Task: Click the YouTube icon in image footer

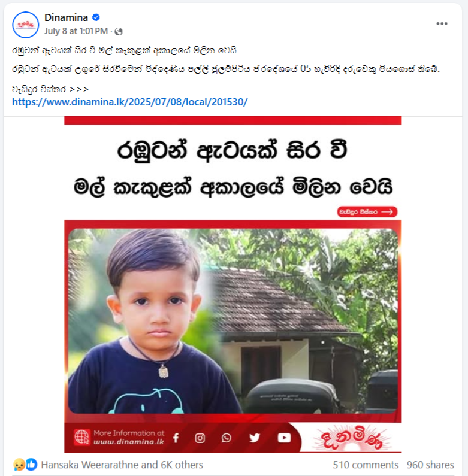Action: pyautogui.click(x=284, y=438)
